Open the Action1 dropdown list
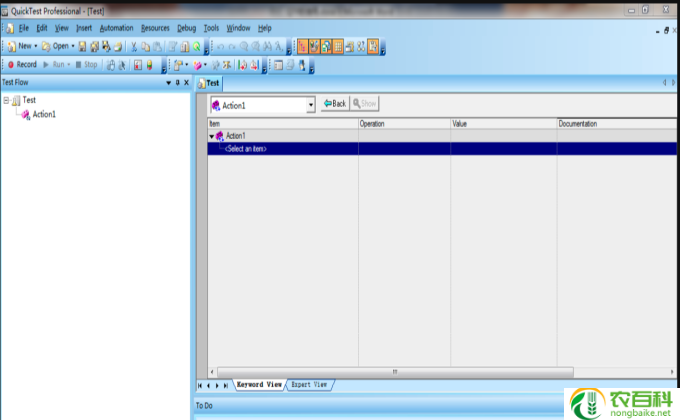 pos(310,104)
